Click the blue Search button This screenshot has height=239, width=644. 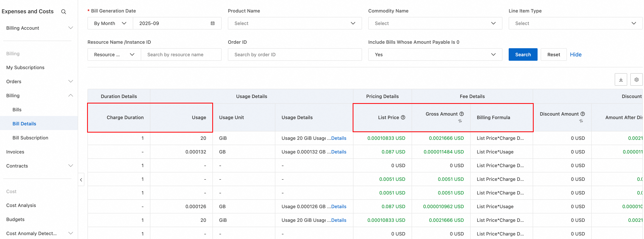(x=523, y=54)
